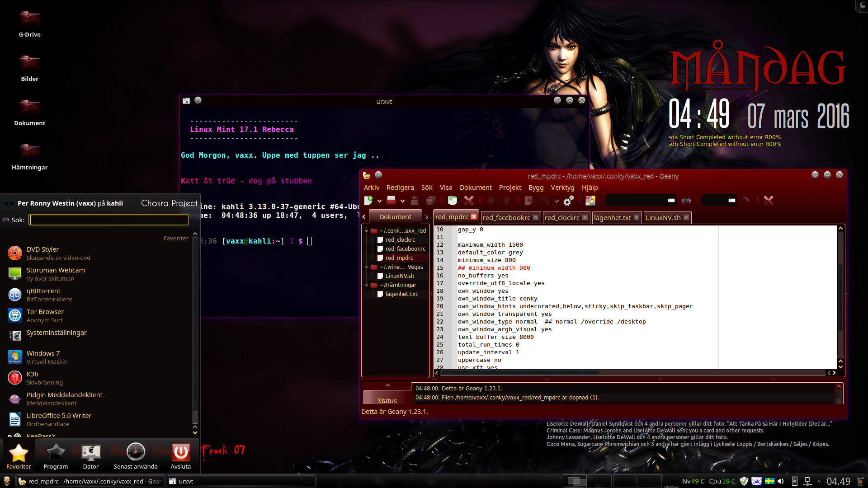Screen dimensions: 868x488
Task: Select the Status tab in message panel
Action: 387,398
